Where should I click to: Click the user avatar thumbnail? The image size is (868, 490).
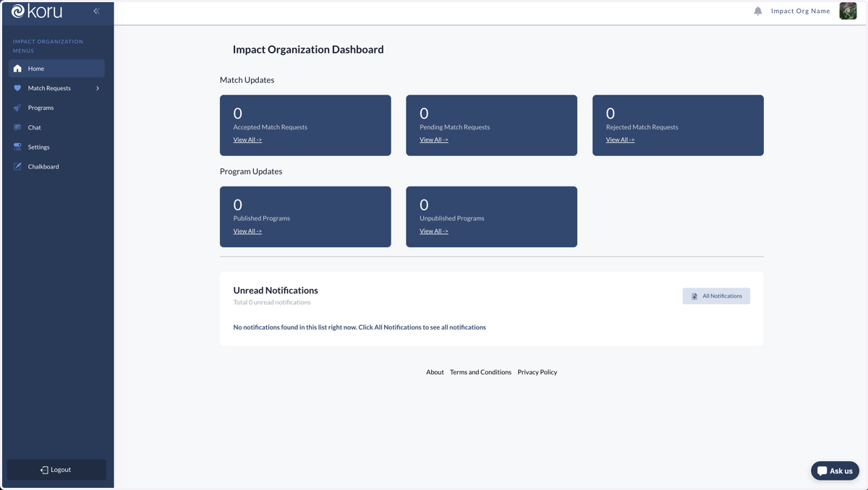pos(848,11)
